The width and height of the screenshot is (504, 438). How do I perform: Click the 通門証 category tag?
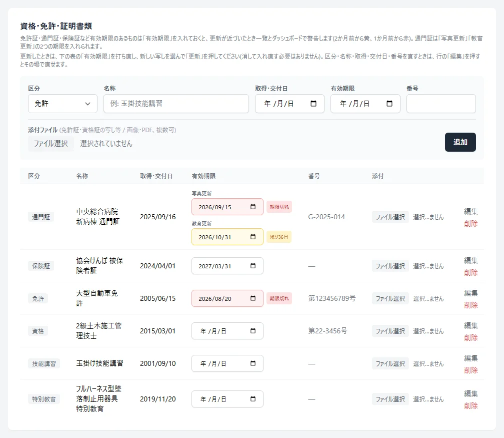click(x=41, y=217)
